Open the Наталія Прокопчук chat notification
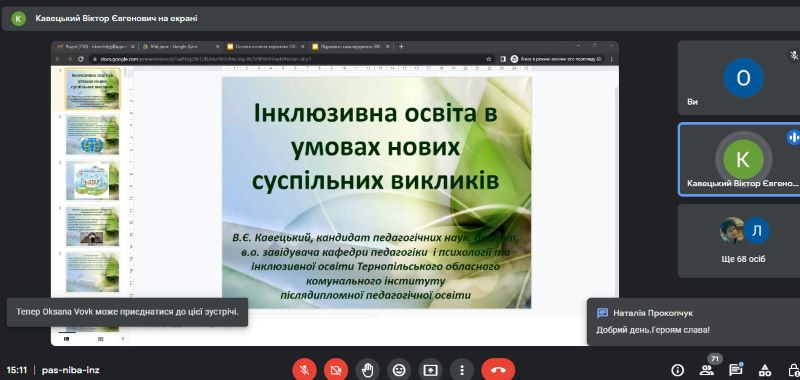 [693, 321]
